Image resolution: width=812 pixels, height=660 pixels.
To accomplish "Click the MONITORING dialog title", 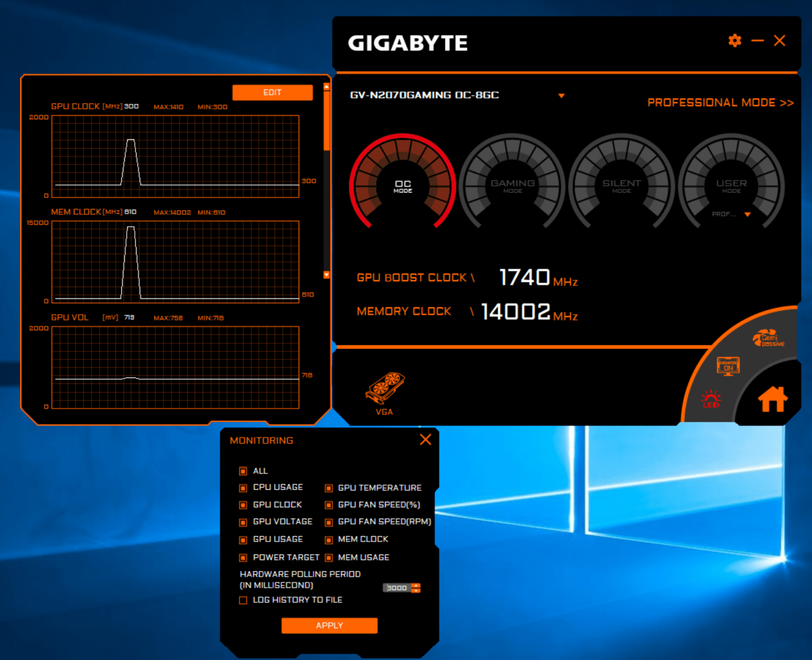I will coord(262,440).
